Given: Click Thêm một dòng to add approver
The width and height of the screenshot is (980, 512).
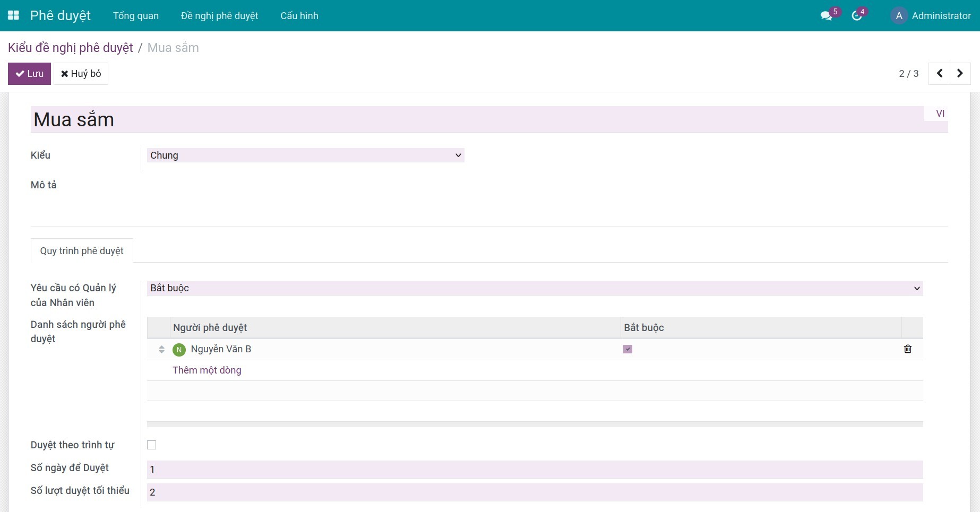Looking at the screenshot, I should pos(207,370).
